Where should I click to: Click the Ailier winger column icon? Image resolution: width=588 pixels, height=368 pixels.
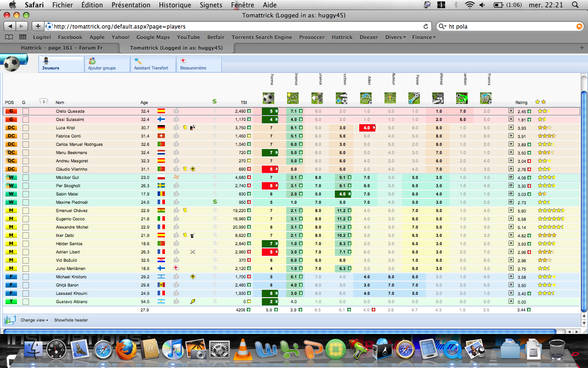pos(366,98)
